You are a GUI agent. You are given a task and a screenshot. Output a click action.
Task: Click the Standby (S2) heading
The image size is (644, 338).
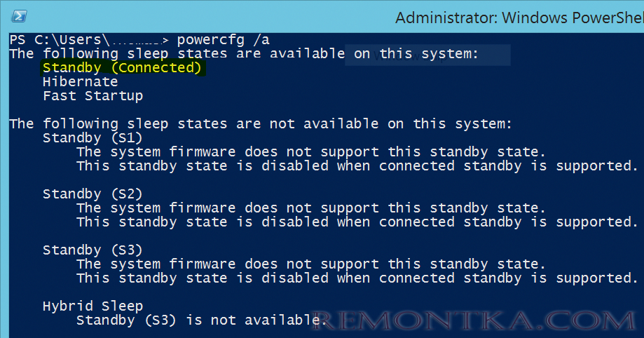point(93,194)
